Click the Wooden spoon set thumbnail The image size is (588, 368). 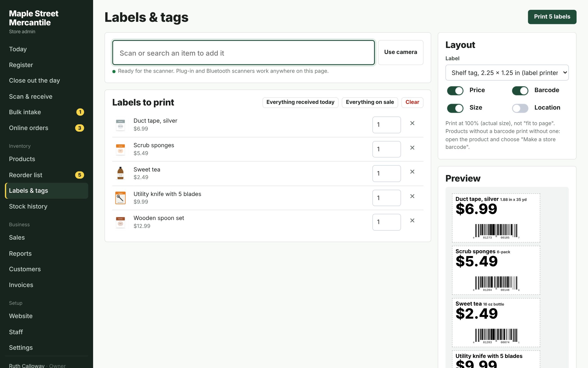click(120, 222)
